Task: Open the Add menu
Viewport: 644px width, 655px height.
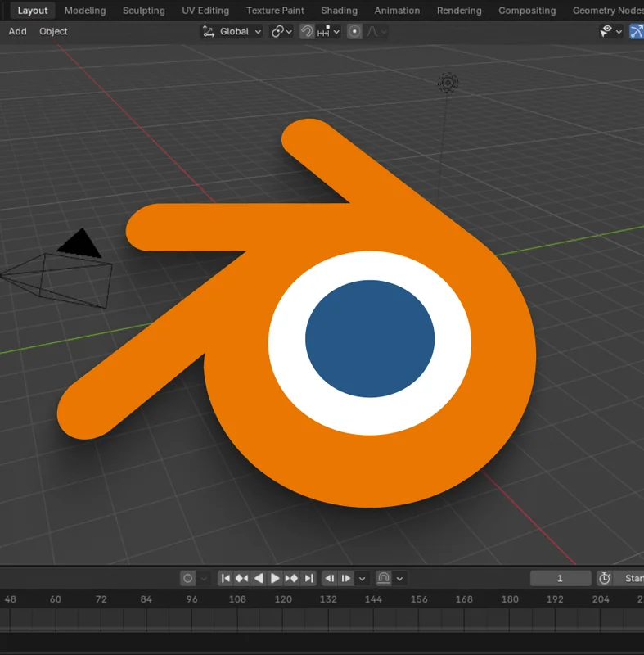Action: click(17, 31)
